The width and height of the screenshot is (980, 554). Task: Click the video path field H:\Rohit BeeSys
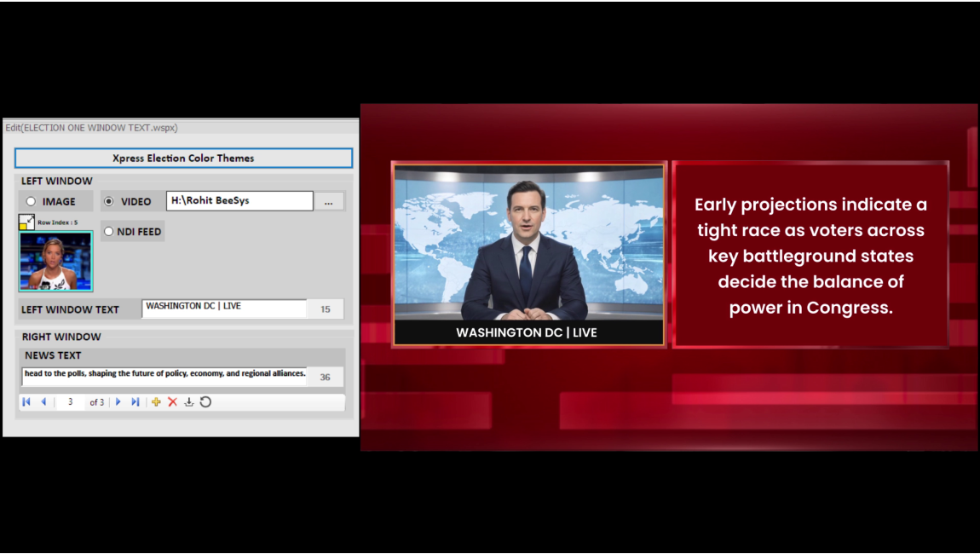pos(239,201)
